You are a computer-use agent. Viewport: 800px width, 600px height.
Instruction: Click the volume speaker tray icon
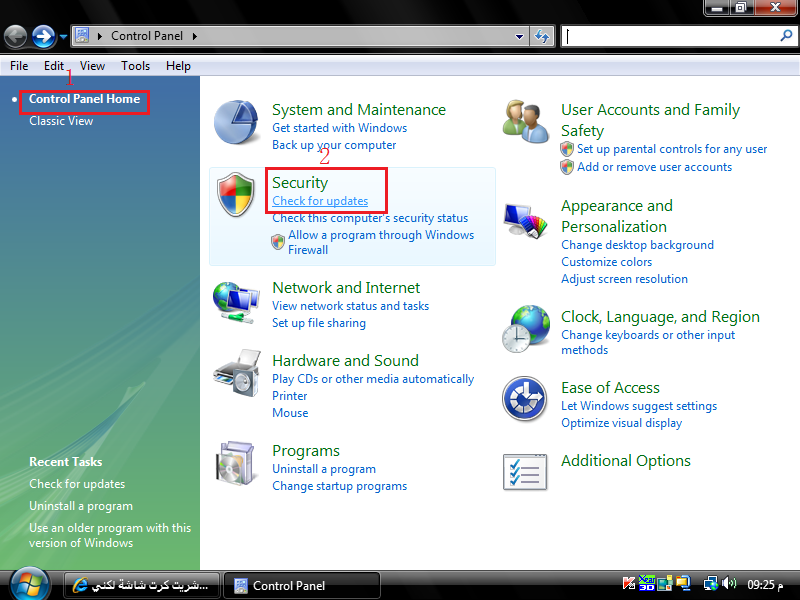pos(729,583)
